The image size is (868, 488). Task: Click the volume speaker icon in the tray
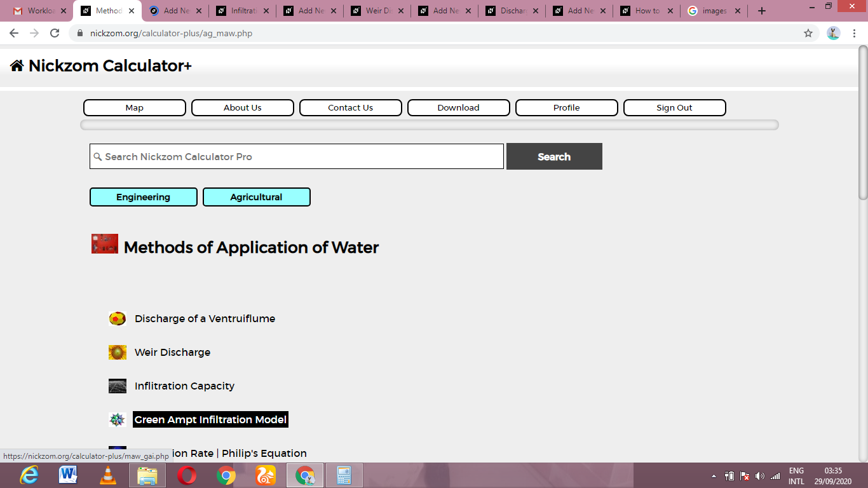[x=760, y=475]
